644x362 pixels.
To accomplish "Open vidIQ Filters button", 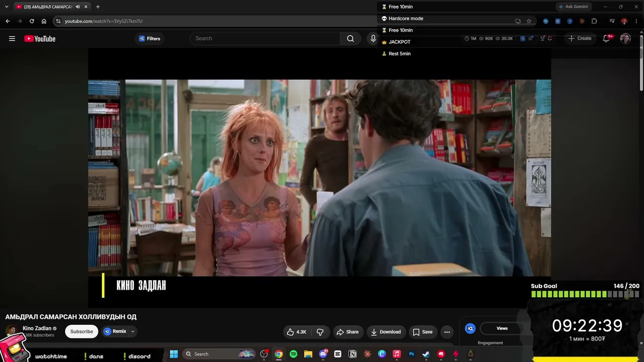I will coord(149,39).
